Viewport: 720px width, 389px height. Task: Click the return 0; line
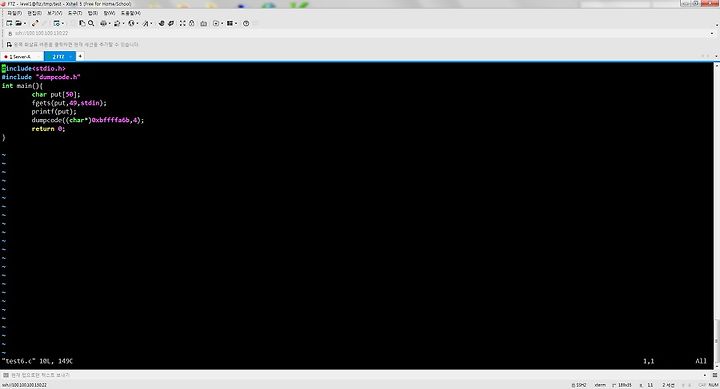point(48,129)
